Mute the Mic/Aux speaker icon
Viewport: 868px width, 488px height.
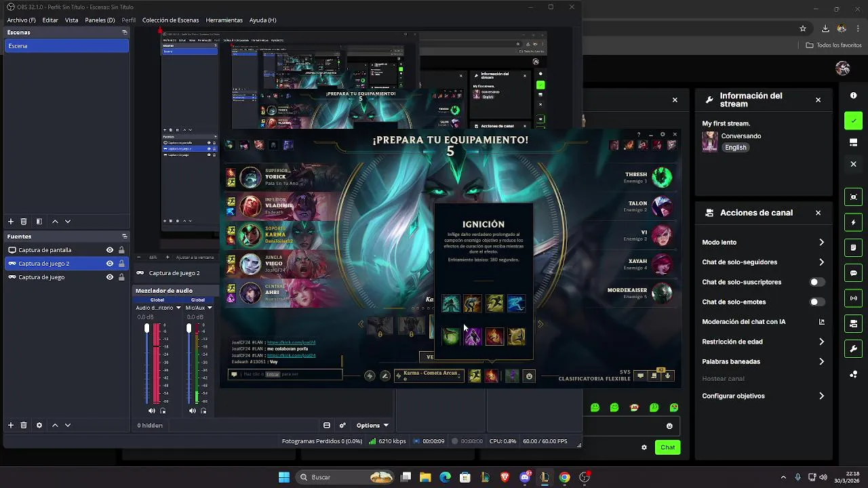tap(193, 411)
